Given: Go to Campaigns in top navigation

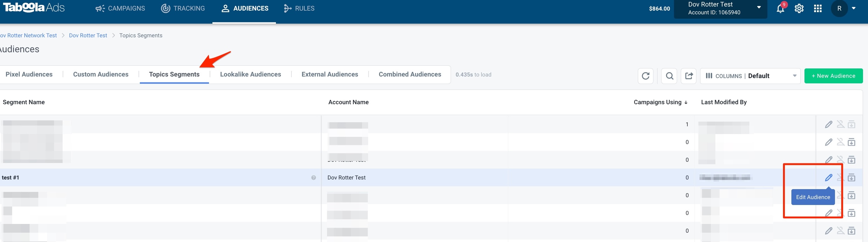Looking at the screenshot, I should click(120, 8).
